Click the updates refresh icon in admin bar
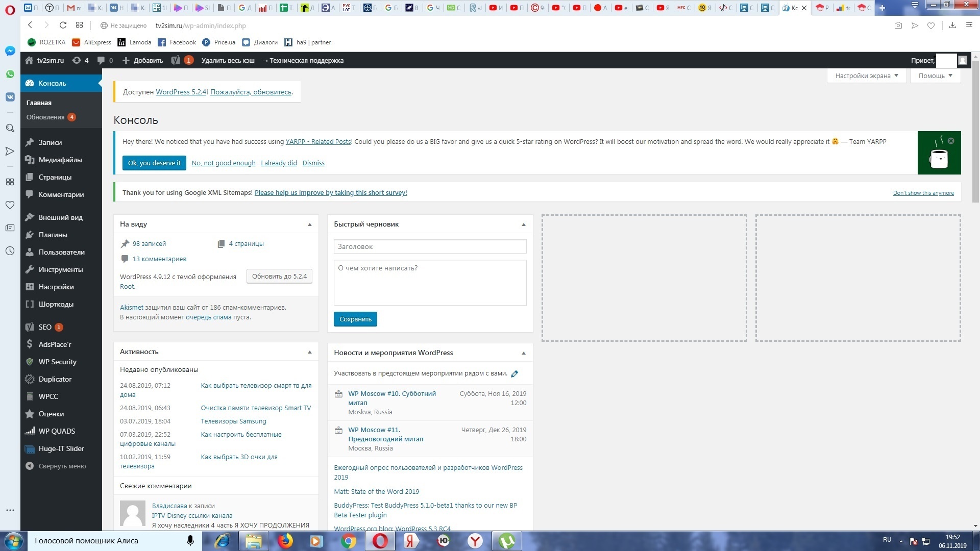980x551 pixels. pyautogui.click(x=77, y=60)
